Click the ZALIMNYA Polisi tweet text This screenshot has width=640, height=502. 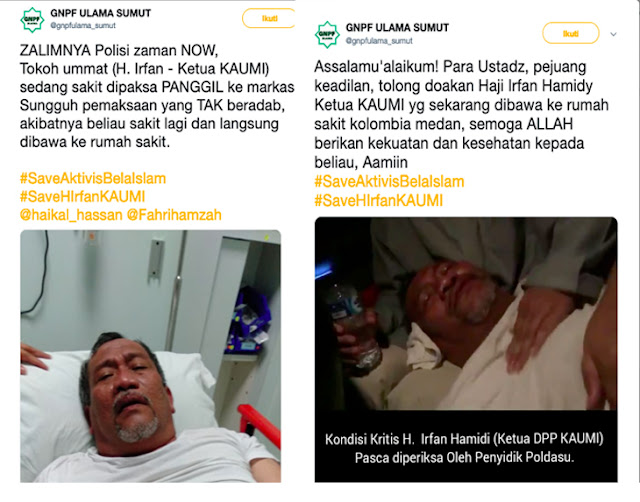(x=157, y=96)
